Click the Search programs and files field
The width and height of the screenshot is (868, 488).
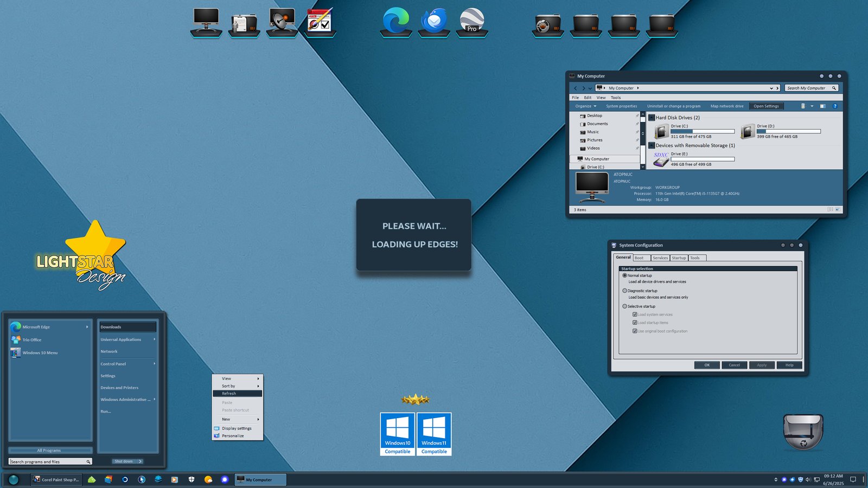point(50,461)
